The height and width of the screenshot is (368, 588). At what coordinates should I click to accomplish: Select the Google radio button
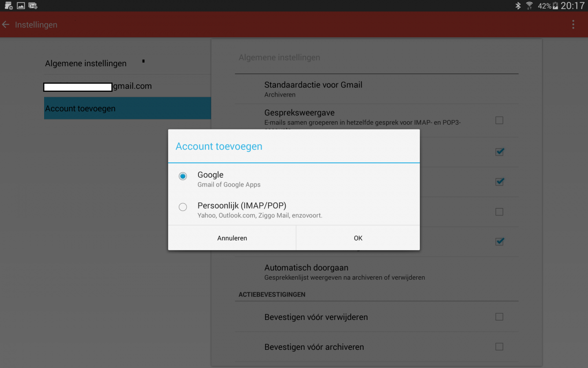[183, 176]
